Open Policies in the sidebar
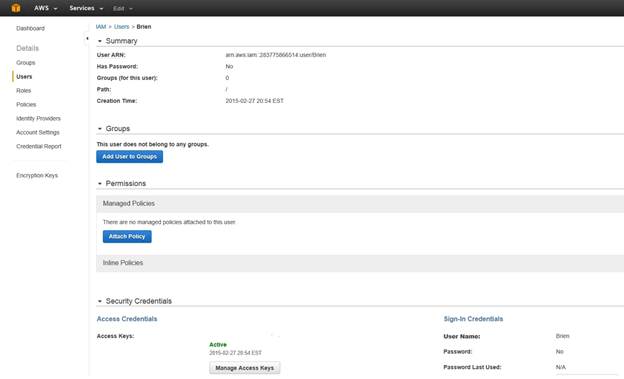The image size is (624, 379). point(26,104)
